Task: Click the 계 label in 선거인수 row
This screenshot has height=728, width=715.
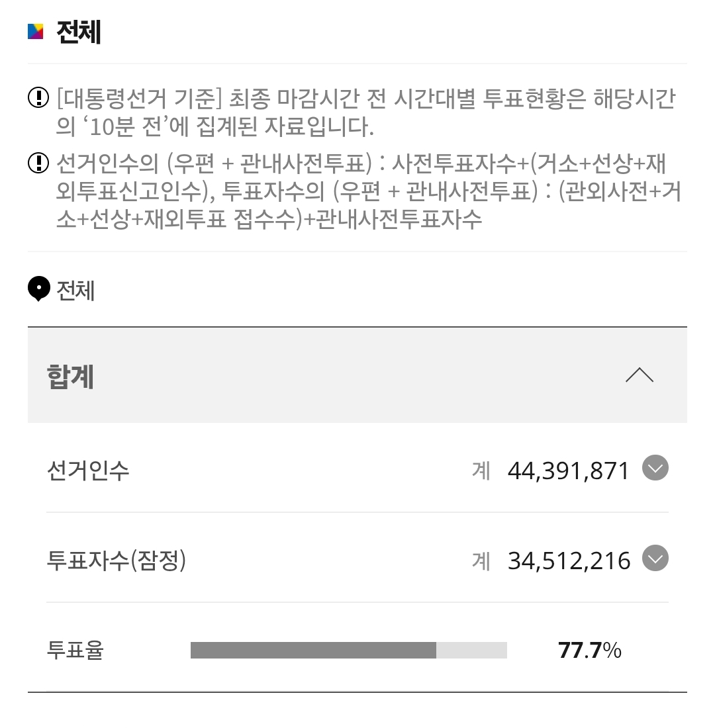Action: [x=481, y=471]
